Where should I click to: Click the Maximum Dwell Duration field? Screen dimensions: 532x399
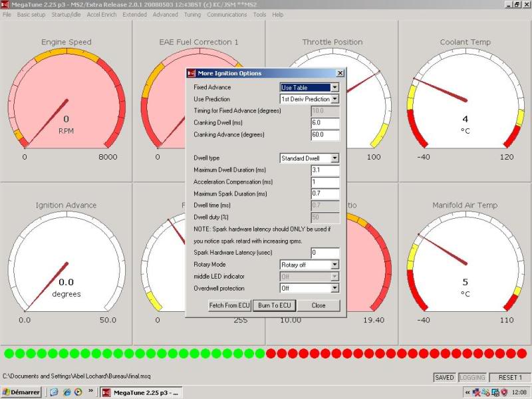point(325,170)
